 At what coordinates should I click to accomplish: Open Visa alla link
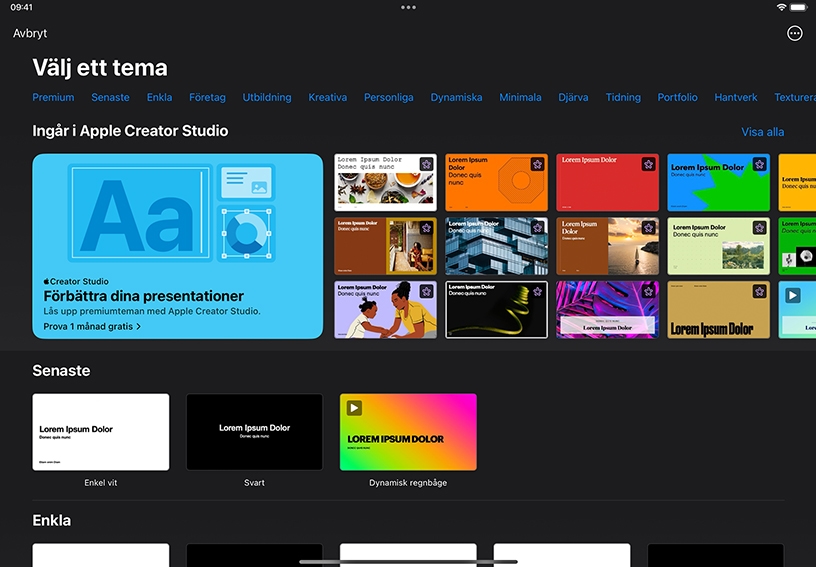tap(762, 132)
